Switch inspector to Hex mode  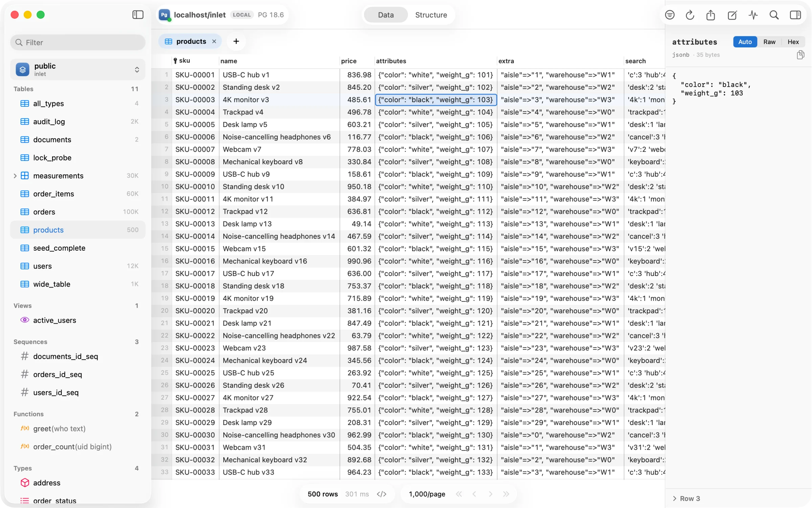[793, 42]
